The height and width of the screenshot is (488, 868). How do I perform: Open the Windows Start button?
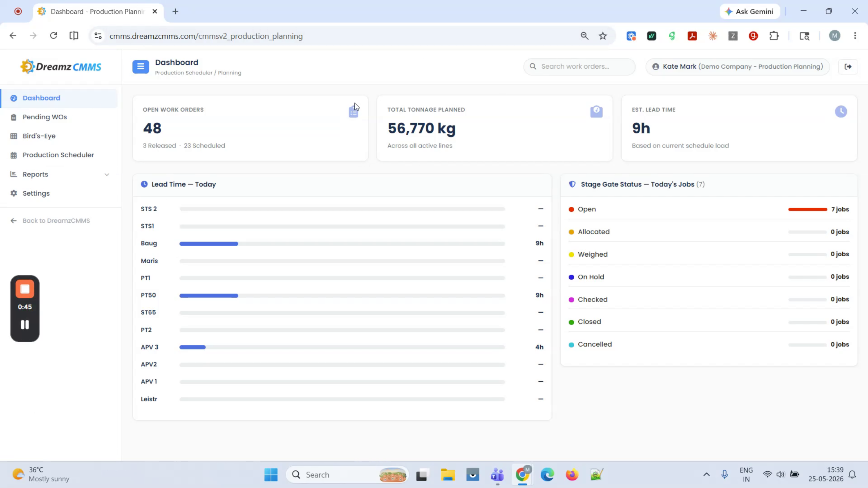[271, 475]
